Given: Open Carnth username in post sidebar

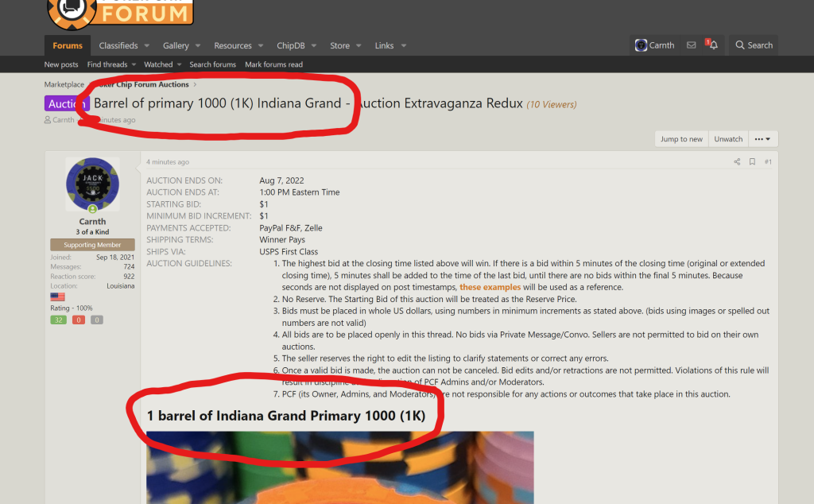Looking at the screenshot, I should (92, 222).
